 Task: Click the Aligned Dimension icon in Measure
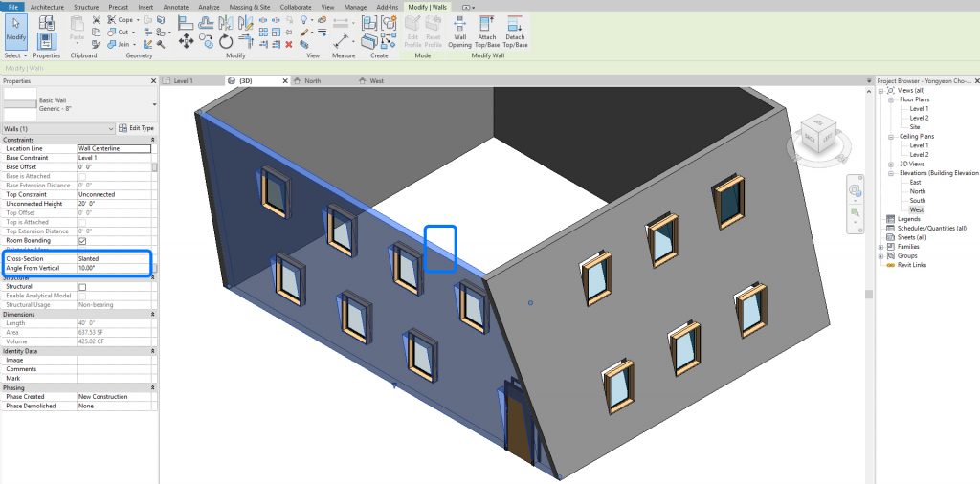coord(341,40)
